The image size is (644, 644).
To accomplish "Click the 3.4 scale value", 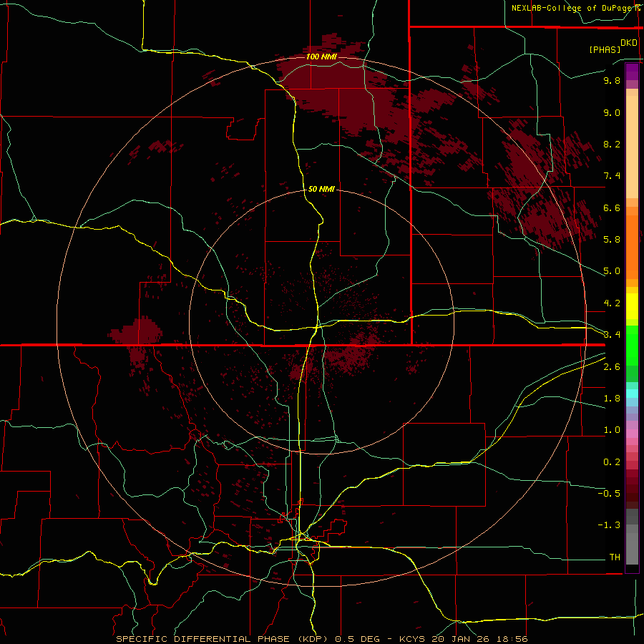I will (x=612, y=335).
